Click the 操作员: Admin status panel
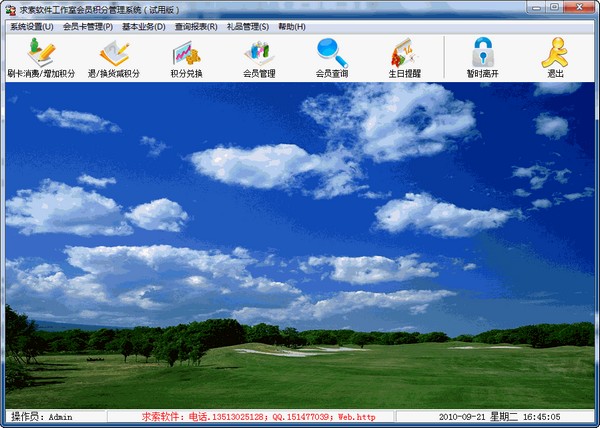This screenshot has width=600, height=428. (x=56, y=417)
